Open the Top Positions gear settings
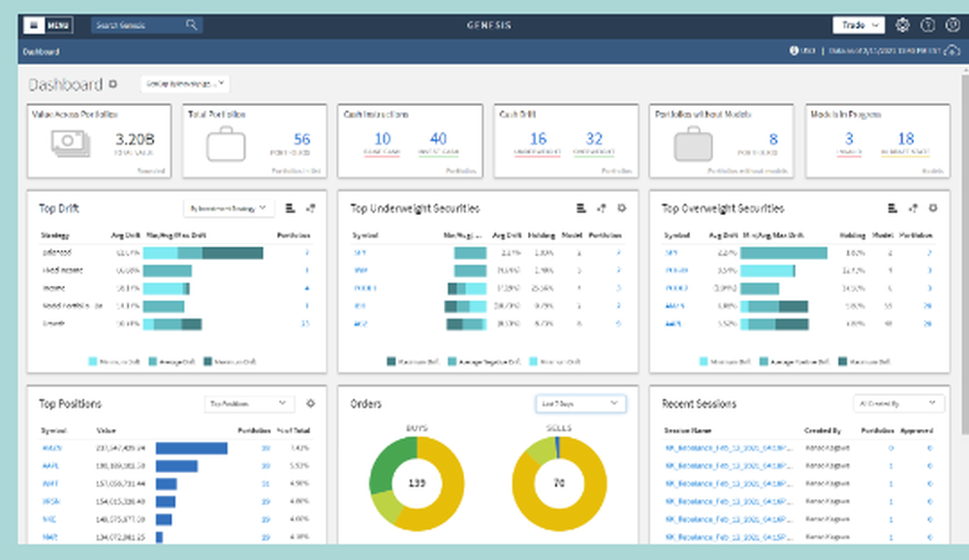969x560 pixels. click(x=310, y=404)
